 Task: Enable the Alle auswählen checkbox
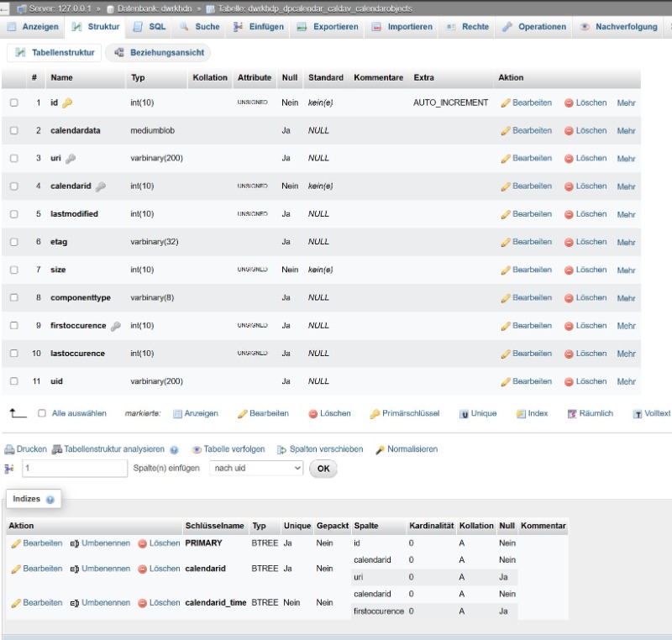(42, 413)
